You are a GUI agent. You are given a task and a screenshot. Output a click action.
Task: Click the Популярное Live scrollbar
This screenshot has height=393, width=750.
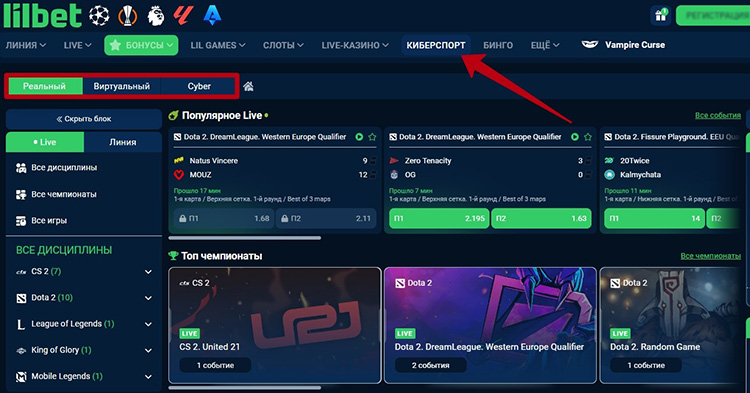click(244, 238)
